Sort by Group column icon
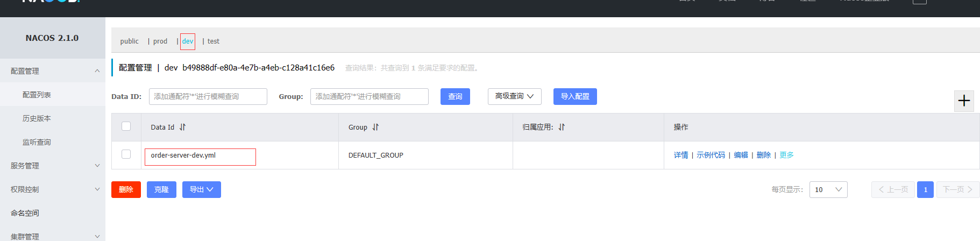 [375, 127]
